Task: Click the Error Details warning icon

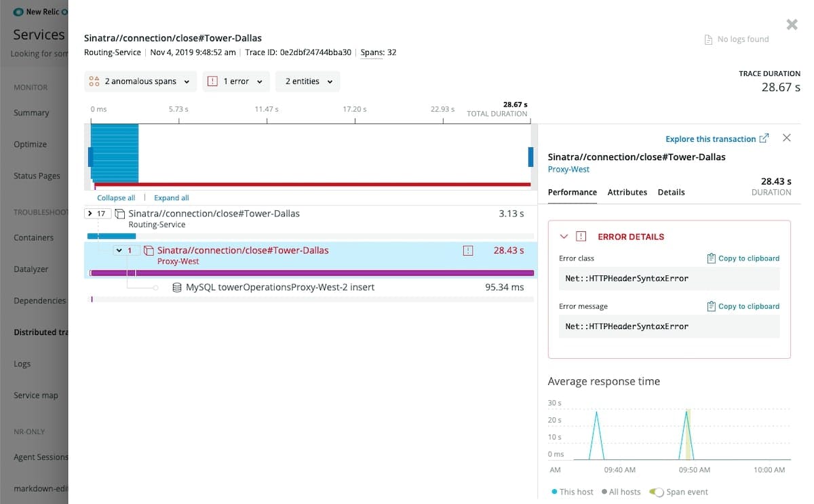Action: [x=581, y=237]
